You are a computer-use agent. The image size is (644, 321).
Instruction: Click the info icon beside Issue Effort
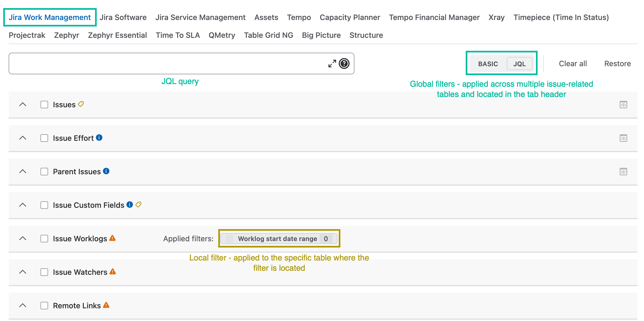(x=99, y=138)
